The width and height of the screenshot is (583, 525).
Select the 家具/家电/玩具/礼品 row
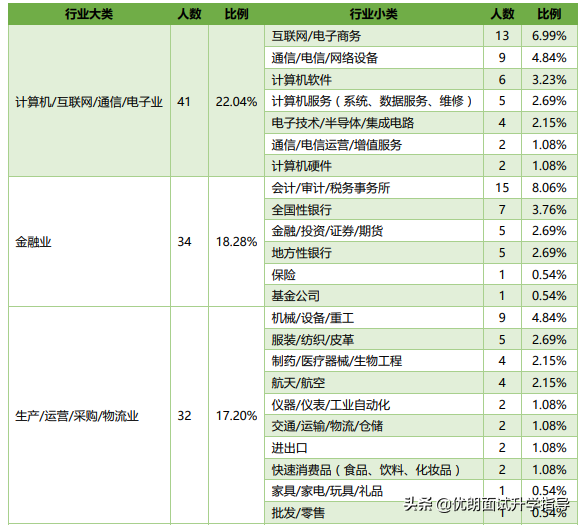421,491
